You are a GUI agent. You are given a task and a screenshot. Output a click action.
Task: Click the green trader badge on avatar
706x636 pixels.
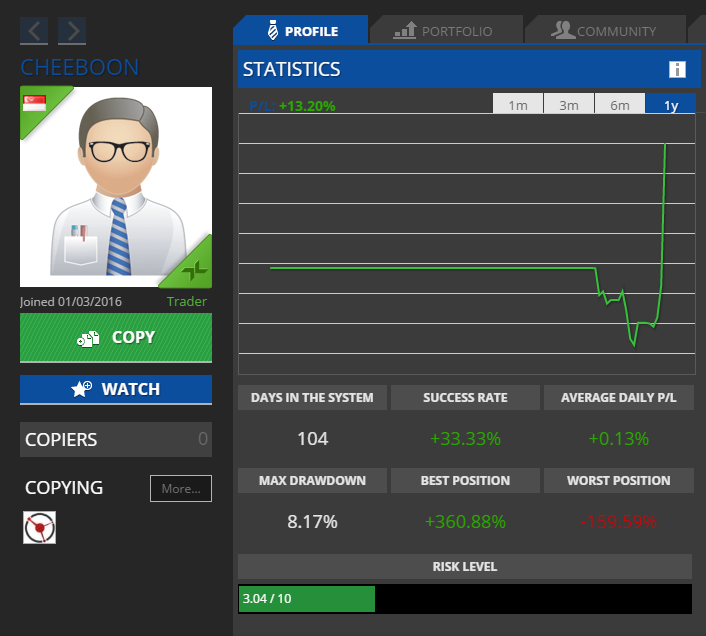tap(195, 268)
